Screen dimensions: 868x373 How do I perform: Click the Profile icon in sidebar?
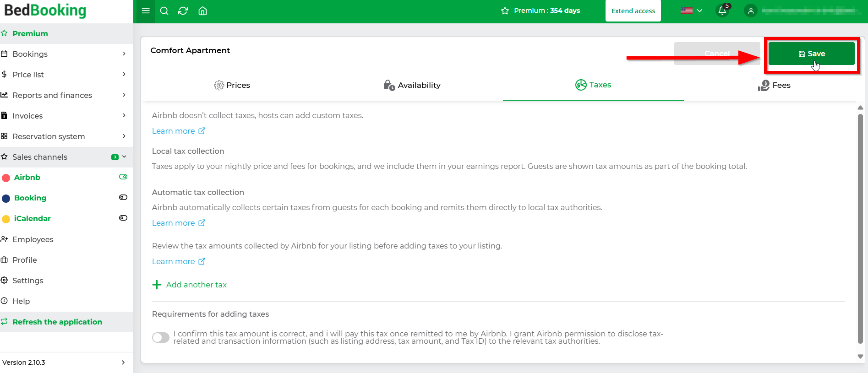[4, 259]
